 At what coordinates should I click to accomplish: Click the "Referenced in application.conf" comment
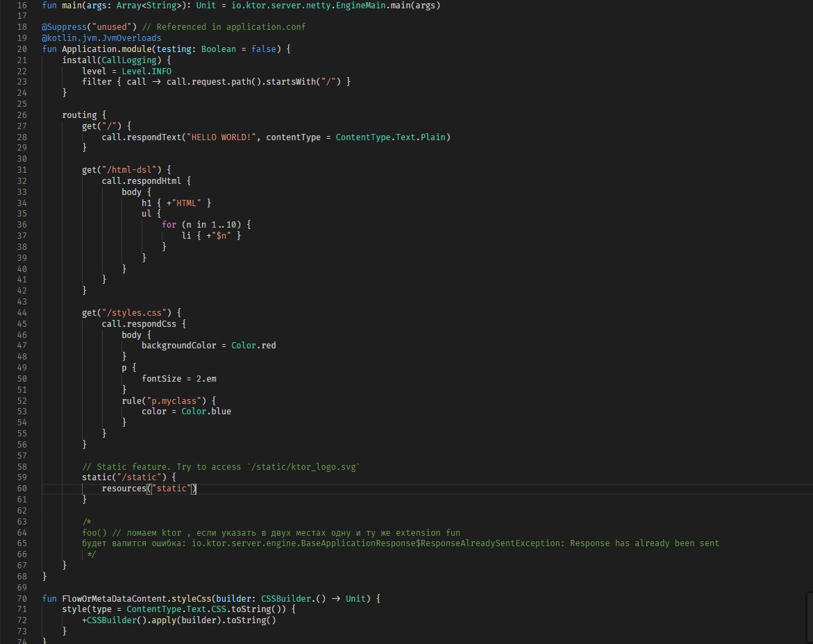pos(224,27)
